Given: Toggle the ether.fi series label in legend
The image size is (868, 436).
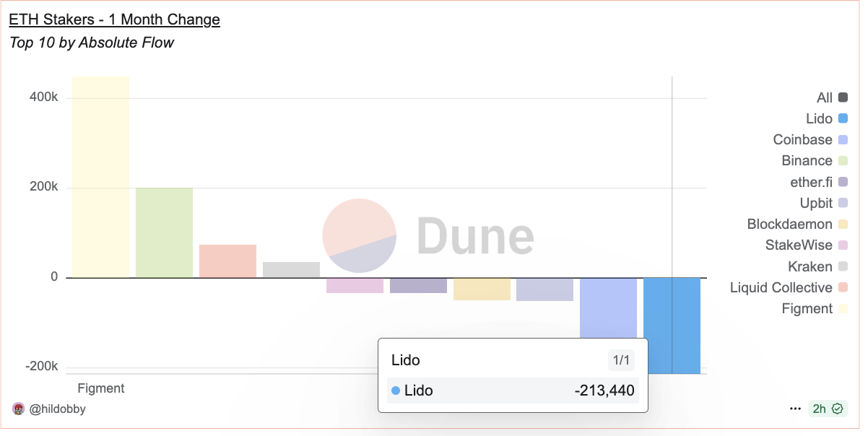Looking at the screenshot, I should pyautogui.click(x=811, y=183).
